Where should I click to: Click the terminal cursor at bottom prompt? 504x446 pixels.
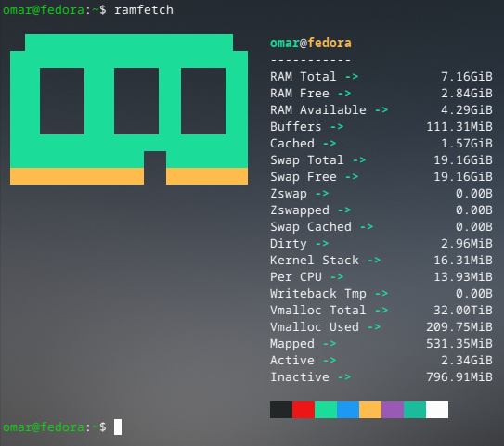[118, 427]
